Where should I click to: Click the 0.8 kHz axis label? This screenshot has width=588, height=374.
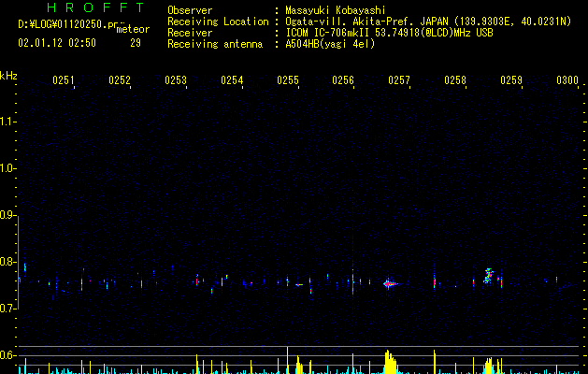point(7,262)
